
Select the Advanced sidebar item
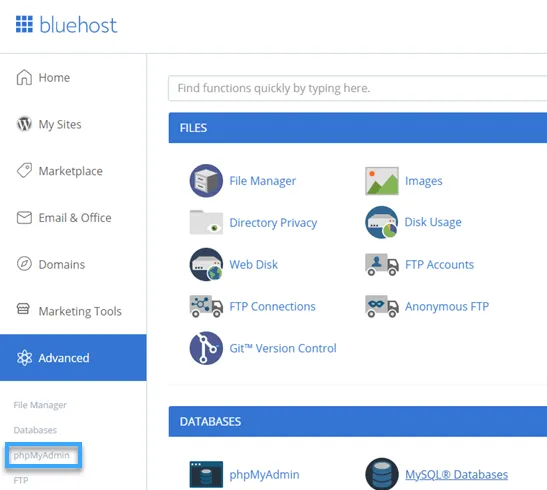pos(73,357)
